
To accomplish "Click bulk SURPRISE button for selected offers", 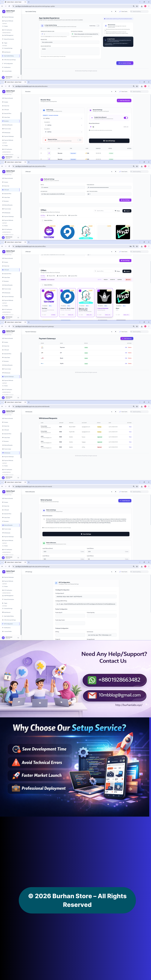I will click(x=120, y=280).
